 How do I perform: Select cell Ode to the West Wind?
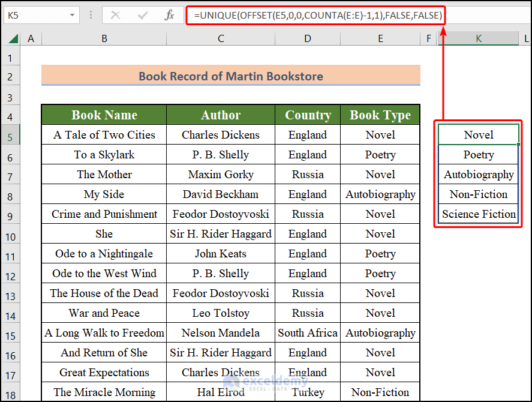[104, 274]
